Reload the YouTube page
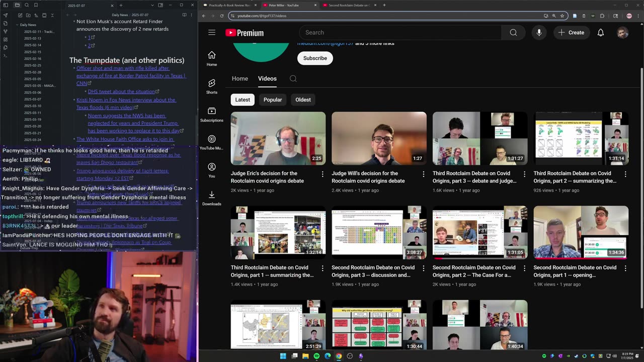 [x=222, y=16]
